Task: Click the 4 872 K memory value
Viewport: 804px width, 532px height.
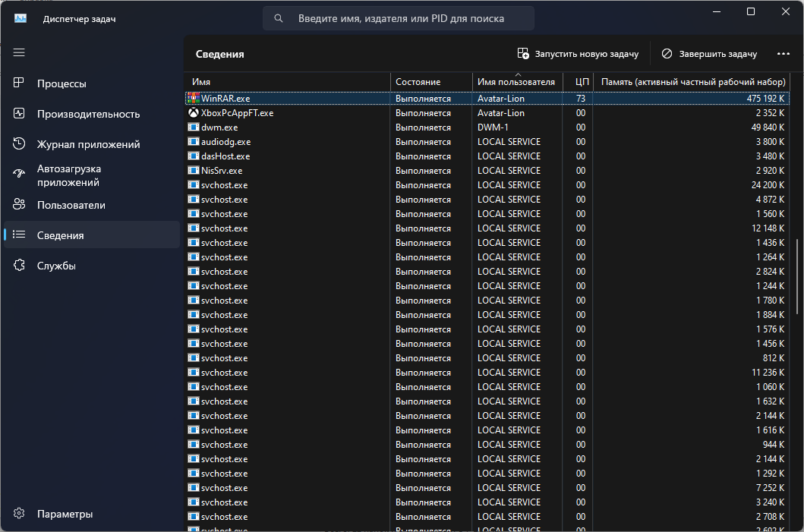Action: pyautogui.click(x=770, y=199)
